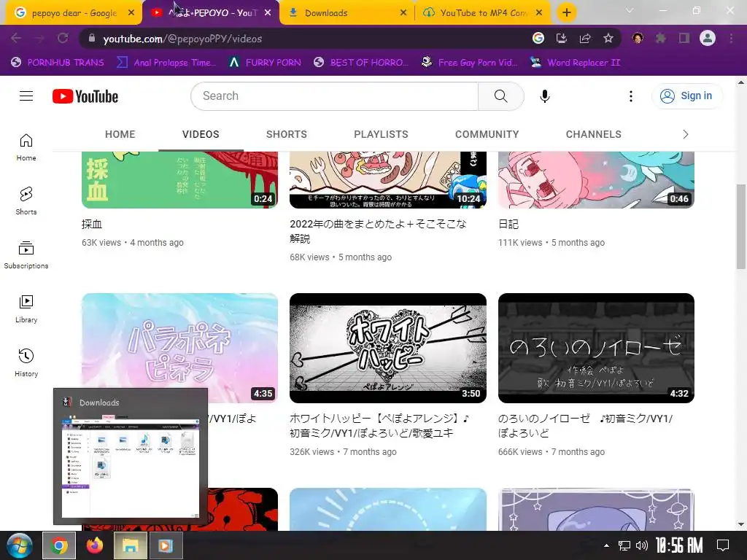Launch Firefox from taskbar
This screenshot has height=560, width=747.
(95, 545)
